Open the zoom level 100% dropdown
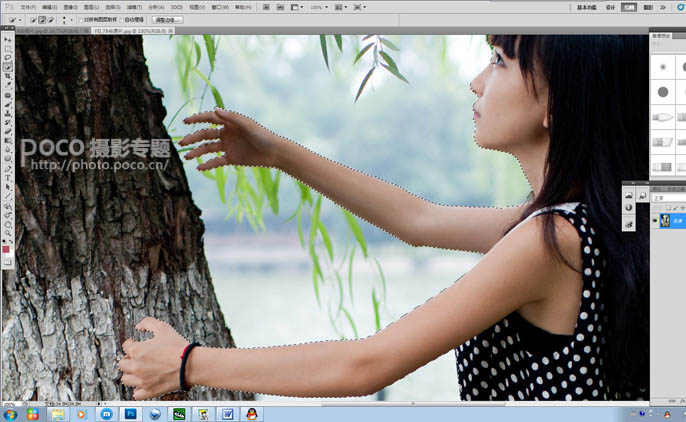The height and width of the screenshot is (422, 686). point(318,6)
